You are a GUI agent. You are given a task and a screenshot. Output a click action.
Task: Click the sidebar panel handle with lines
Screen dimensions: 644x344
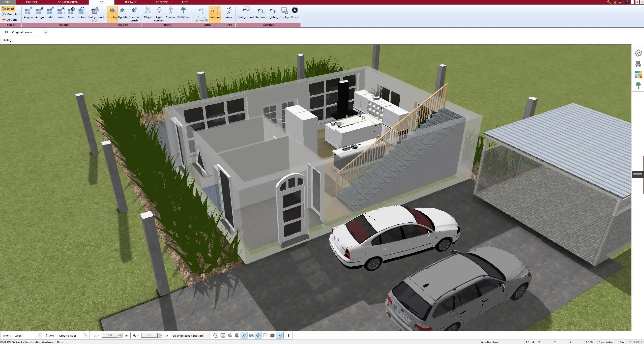638,175
